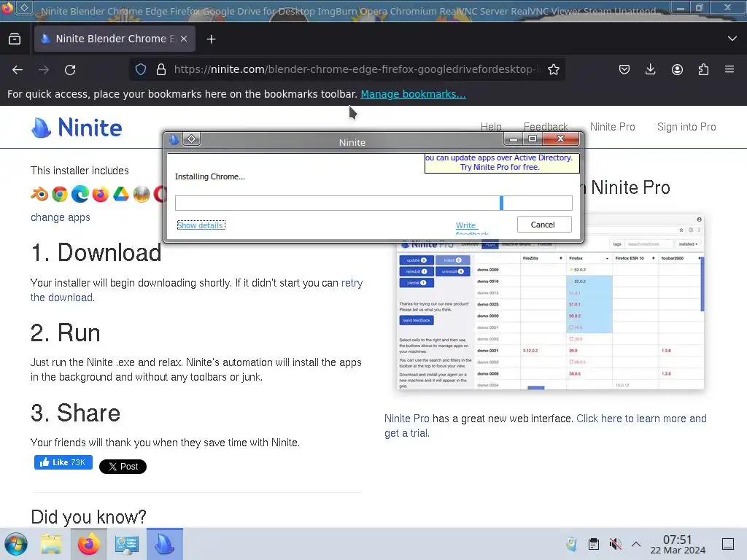
Task: Click the Edge app icon
Action: click(80, 194)
